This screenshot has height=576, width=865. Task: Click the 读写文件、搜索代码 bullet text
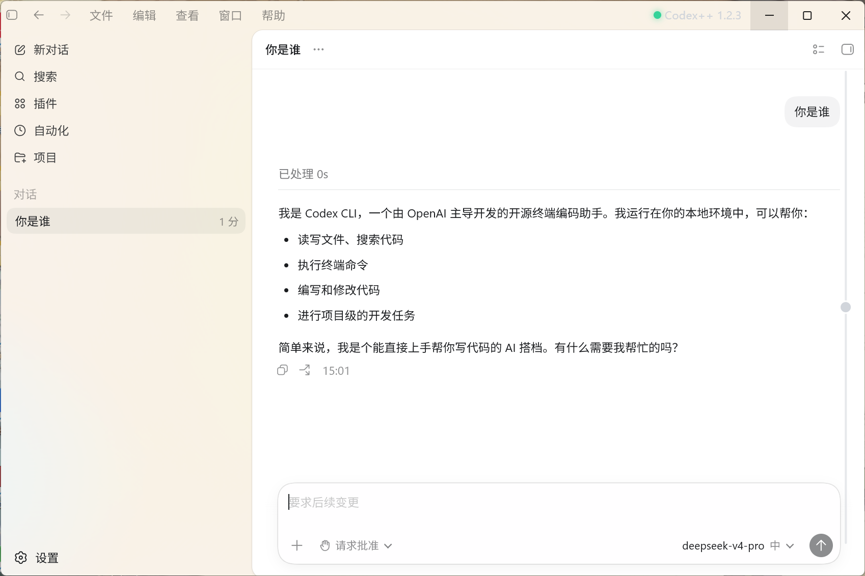click(x=350, y=240)
